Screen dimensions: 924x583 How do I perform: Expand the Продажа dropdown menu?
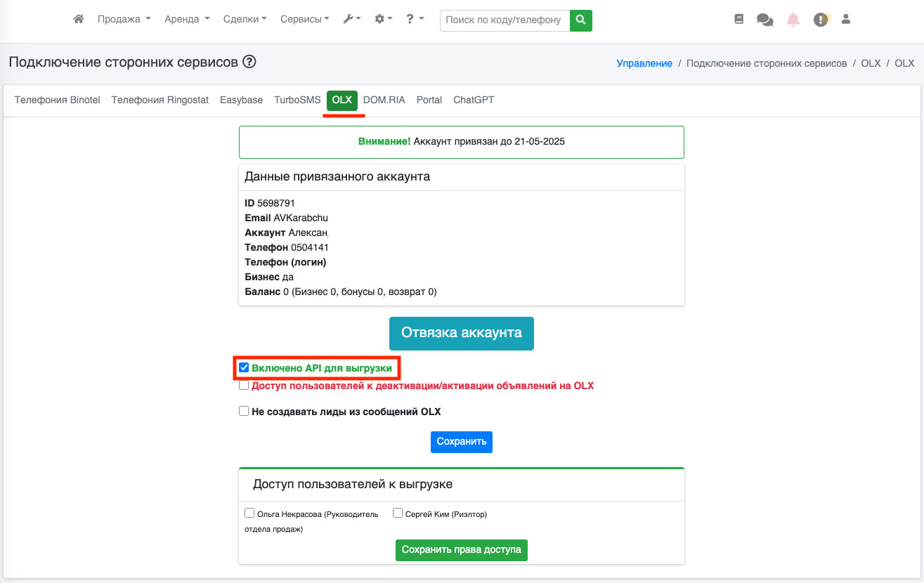(124, 20)
